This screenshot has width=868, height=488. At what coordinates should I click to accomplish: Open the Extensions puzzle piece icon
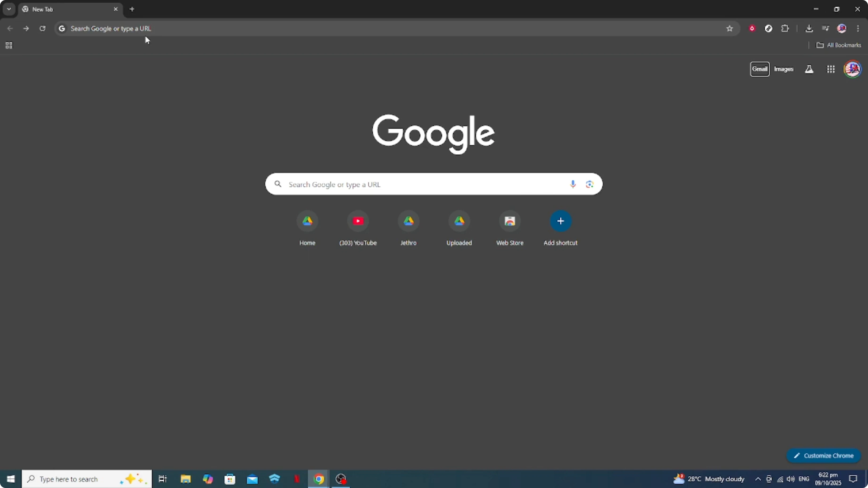pyautogui.click(x=785, y=28)
